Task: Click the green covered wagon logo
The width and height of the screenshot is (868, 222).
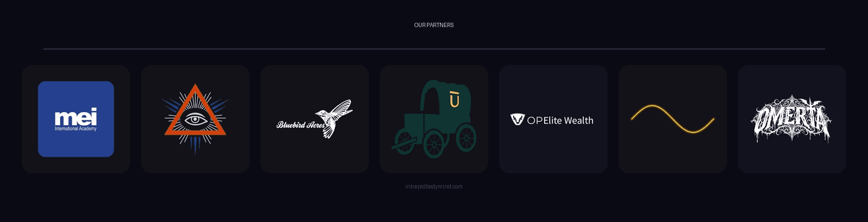Action: [434, 119]
